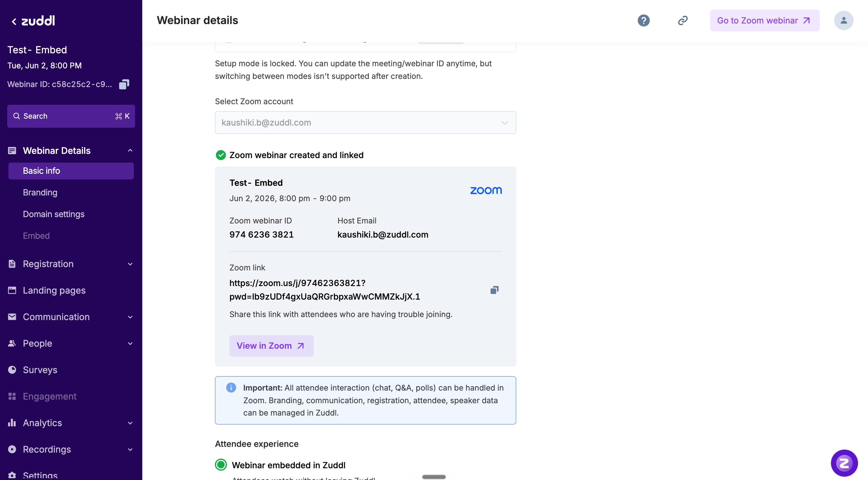Focus the sidebar Search field
Screen dimensions: 868x480
click(x=71, y=116)
